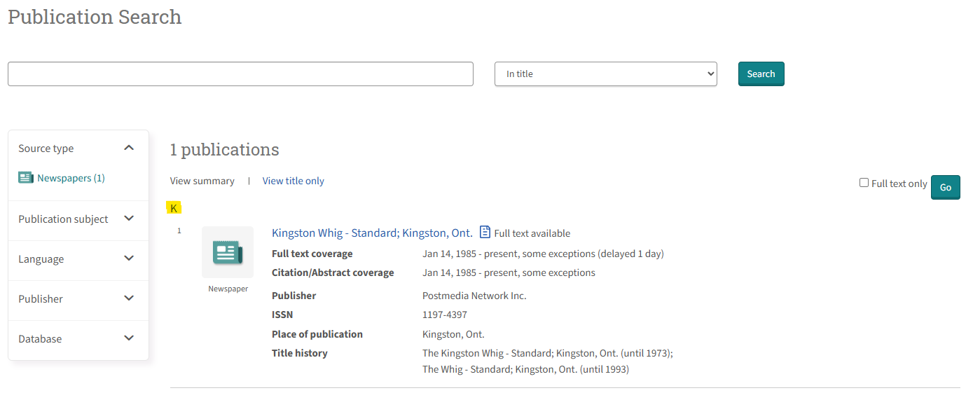Select View summary display option
This screenshot has width=980, height=407.
[x=202, y=180]
